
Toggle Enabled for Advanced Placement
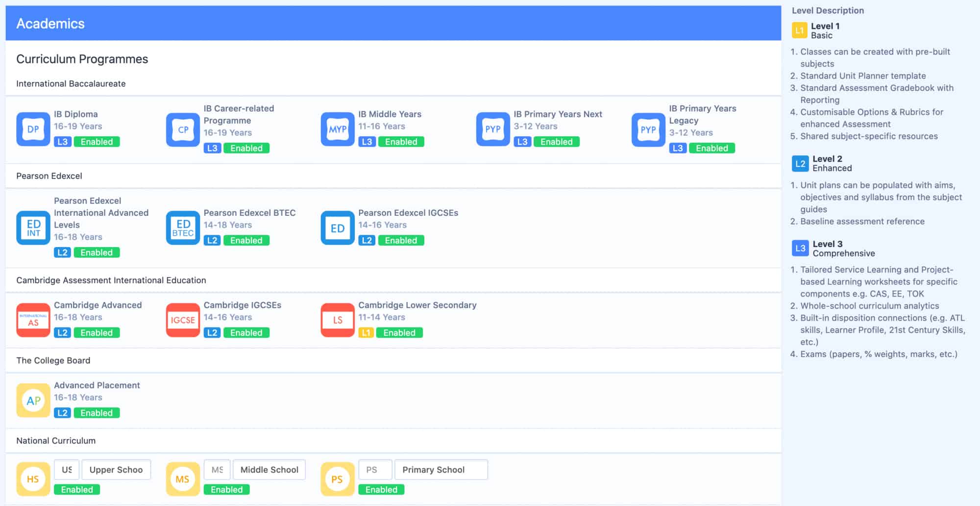97,413
